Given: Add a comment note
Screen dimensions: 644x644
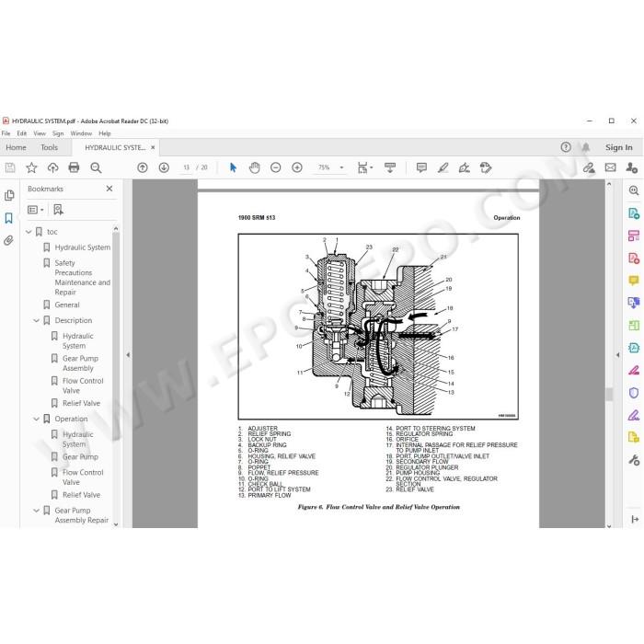Looking at the screenshot, I should point(421,167).
